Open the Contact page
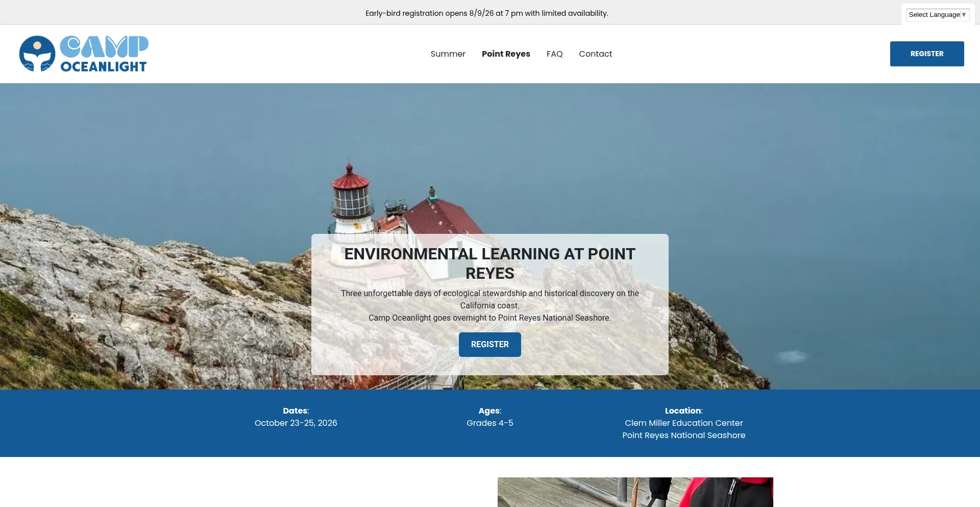Viewport: 980px width, 507px height. click(x=595, y=54)
